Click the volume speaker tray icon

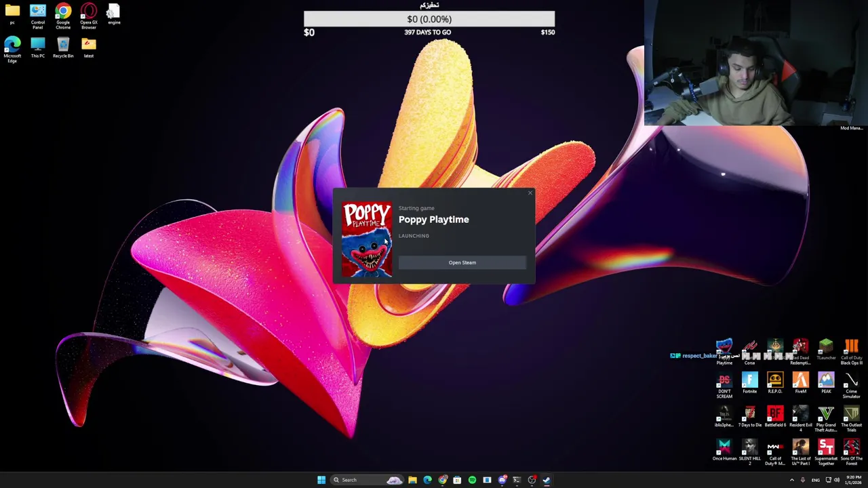(x=836, y=480)
